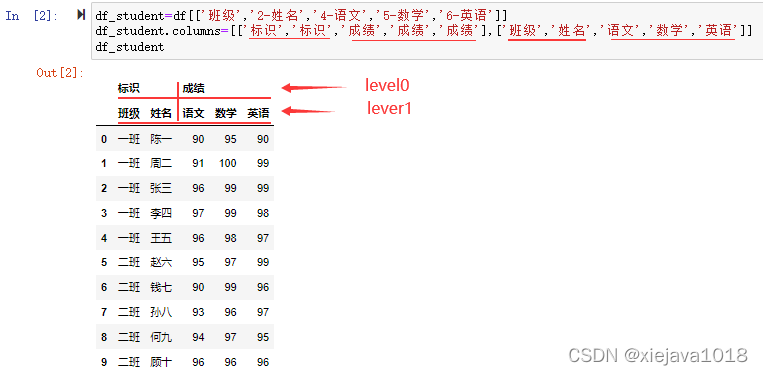Click the In [2] input prompt label
763x375 pixels.
[32, 16]
